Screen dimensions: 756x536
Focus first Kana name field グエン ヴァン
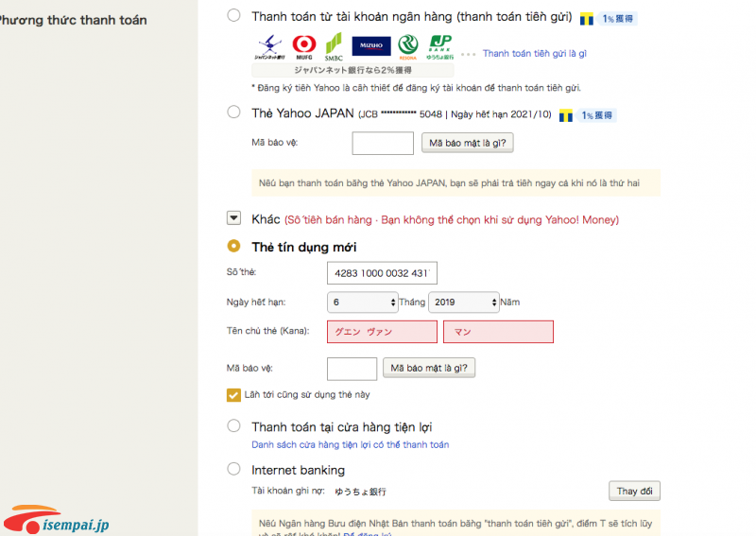[382, 332]
